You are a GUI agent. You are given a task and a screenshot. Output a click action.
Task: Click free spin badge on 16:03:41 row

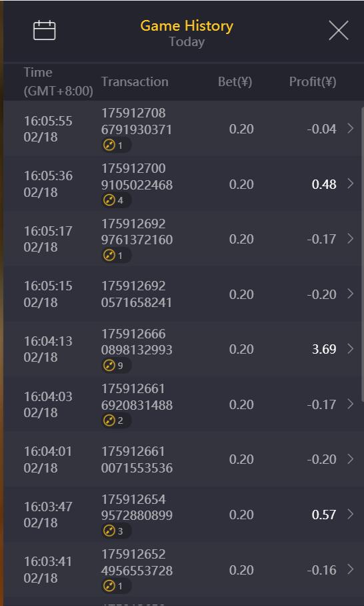coord(116,586)
